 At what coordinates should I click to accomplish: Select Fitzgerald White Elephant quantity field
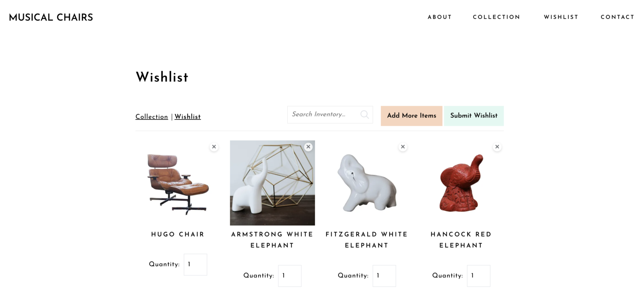pyautogui.click(x=384, y=276)
